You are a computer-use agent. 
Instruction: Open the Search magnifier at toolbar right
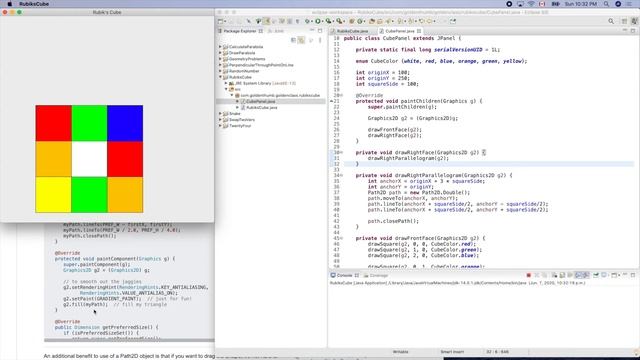click(x=611, y=21)
